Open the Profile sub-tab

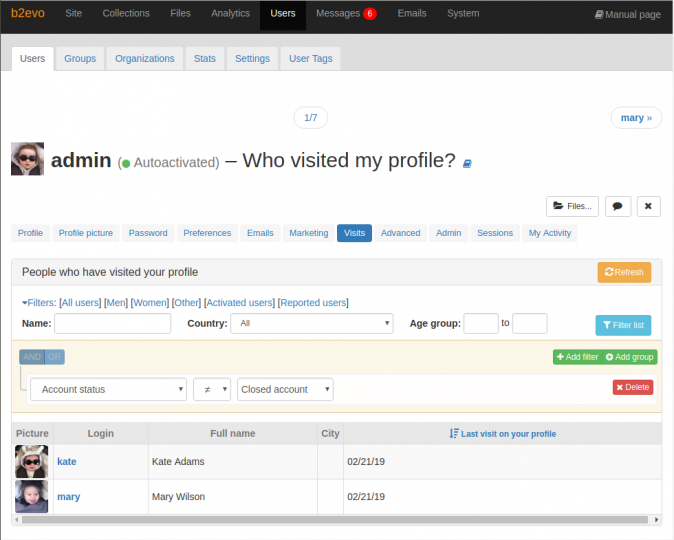point(30,233)
